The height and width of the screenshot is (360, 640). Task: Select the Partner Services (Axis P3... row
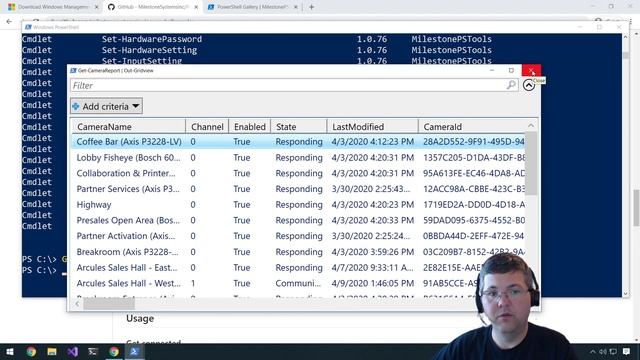(x=299, y=189)
